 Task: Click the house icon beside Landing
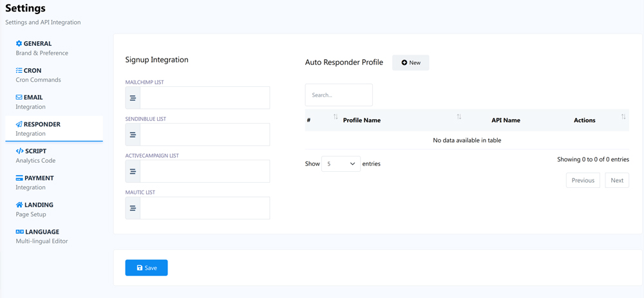(x=19, y=205)
